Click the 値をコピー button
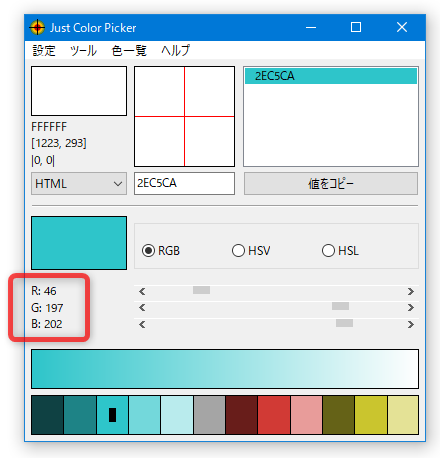This screenshot has height=458, width=440. pos(331,184)
